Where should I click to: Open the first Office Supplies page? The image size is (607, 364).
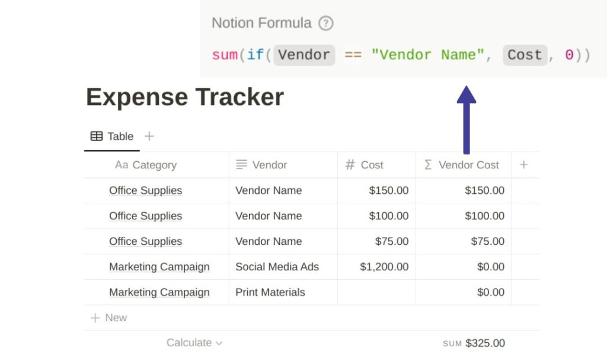(x=145, y=190)
